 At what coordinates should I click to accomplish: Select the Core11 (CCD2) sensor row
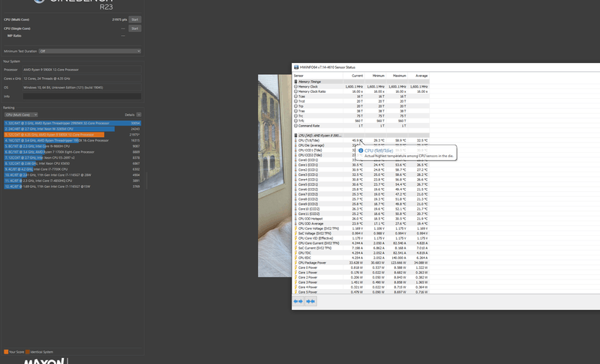[x=361, y=214]
